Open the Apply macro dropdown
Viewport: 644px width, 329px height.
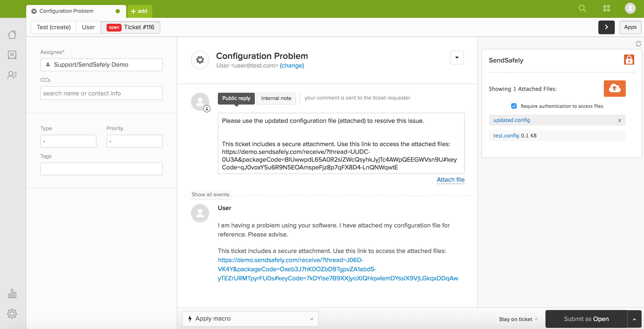tap(250, 319)
